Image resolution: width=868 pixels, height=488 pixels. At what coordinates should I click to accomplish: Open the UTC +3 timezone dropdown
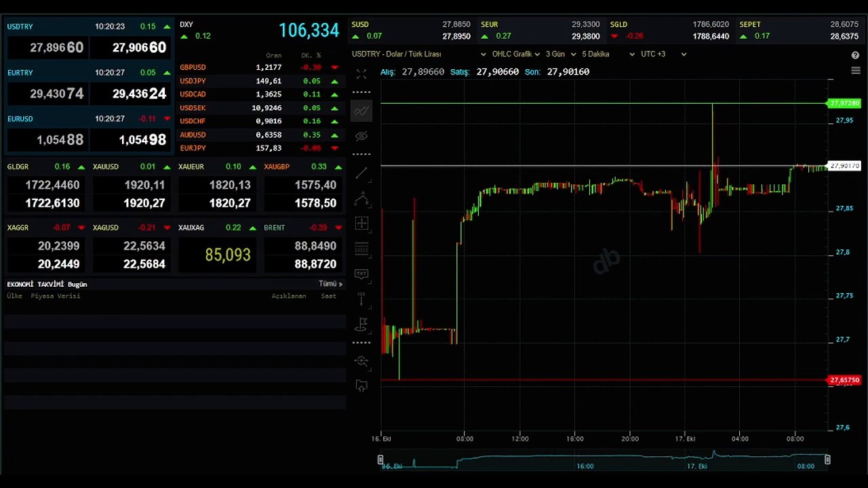664,54
